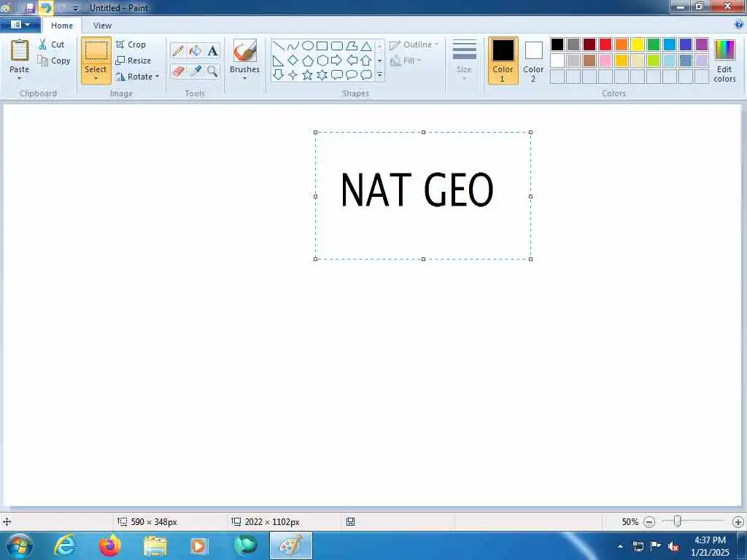Open the Rotate dropdown menu
This screenshot has height=560, width=747.
tap(138, 77)
